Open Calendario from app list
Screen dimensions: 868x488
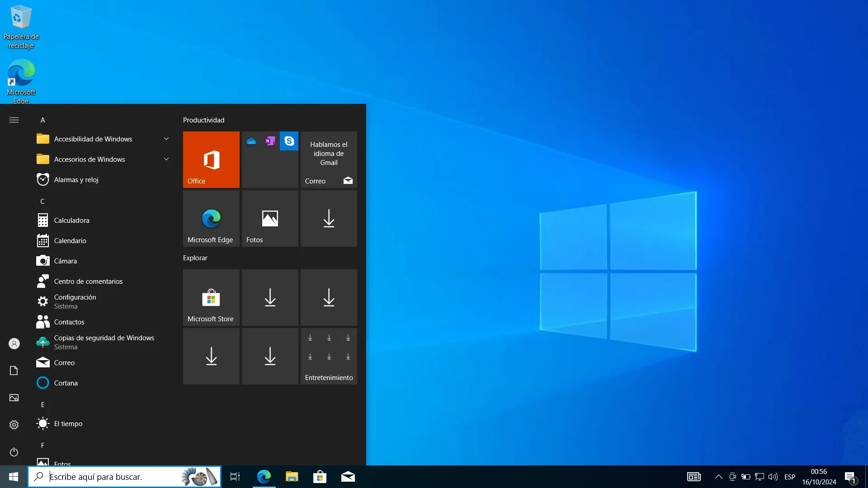[104, 240]
